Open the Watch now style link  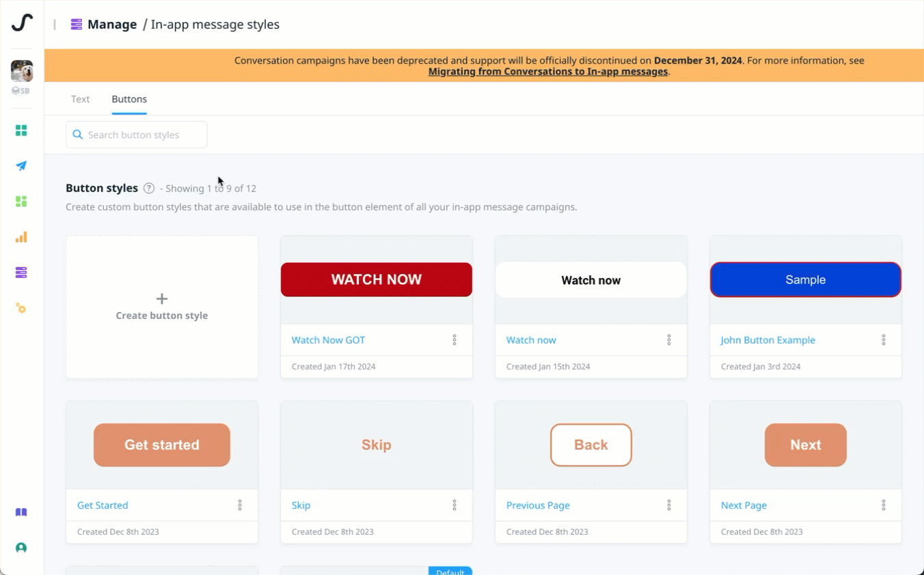click(x=531, y=340)
